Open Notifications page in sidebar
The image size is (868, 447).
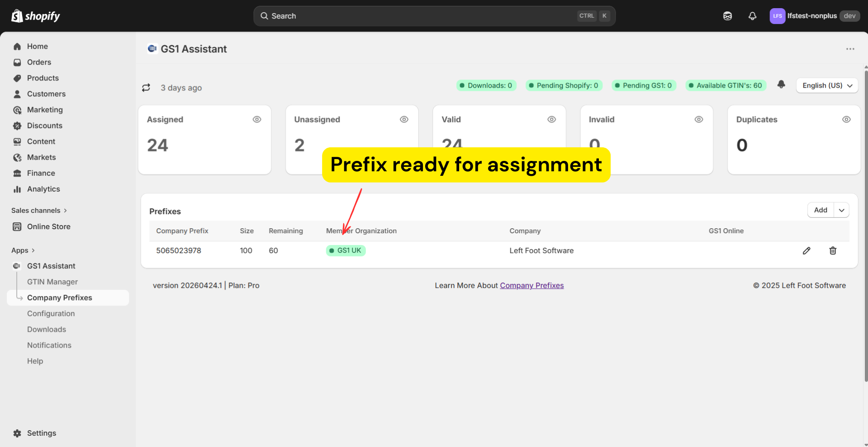pyautogui.click(x=49, y=345)
